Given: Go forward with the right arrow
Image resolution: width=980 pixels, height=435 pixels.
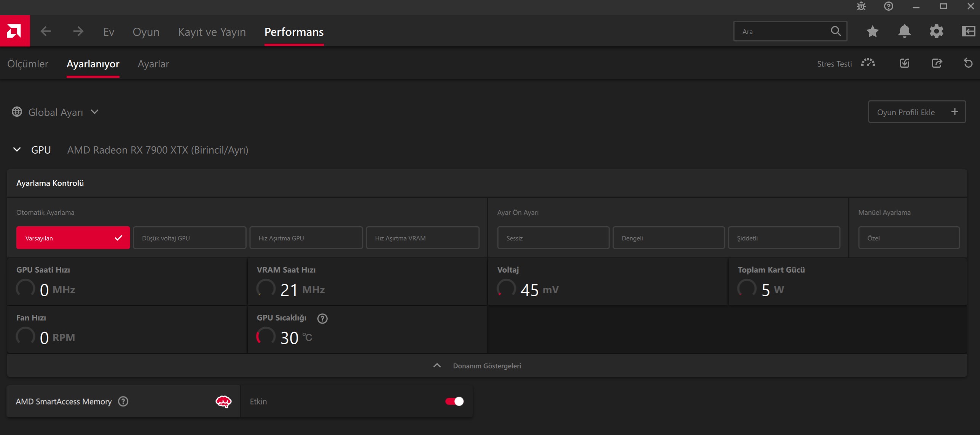Looking at the screenshot, I should tap(78, 32).
